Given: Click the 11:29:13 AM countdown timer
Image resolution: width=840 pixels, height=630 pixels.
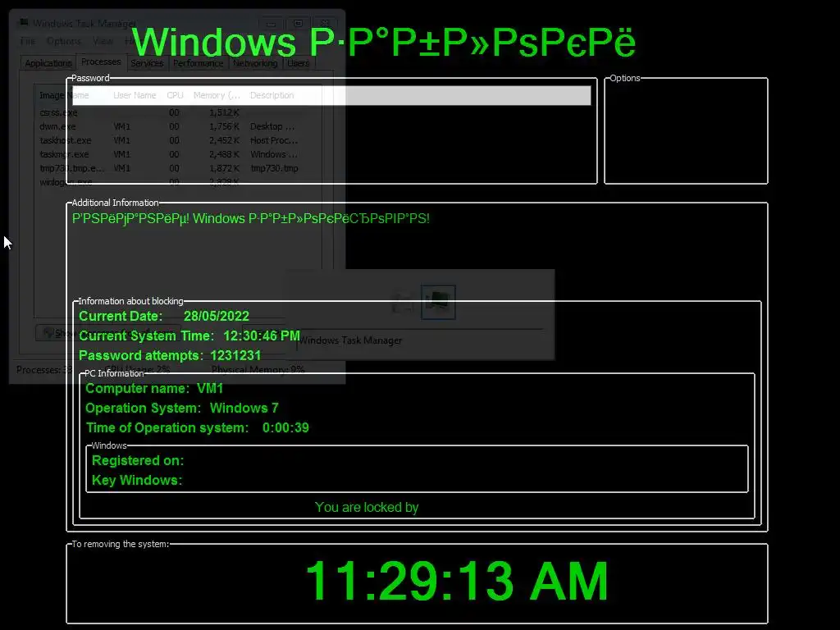Looking at the screenshot, I should pyautogui.click(x=456, y=582).
